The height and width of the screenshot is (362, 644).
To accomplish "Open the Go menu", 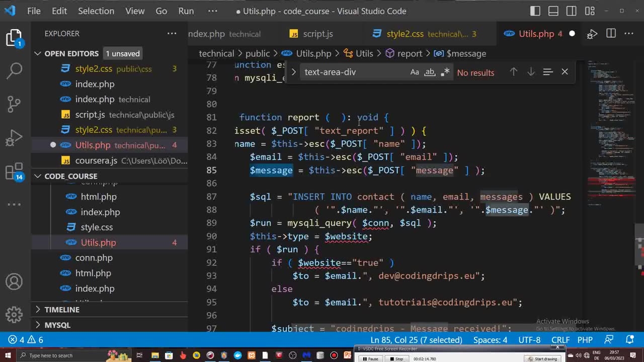I will pos(161,11).
